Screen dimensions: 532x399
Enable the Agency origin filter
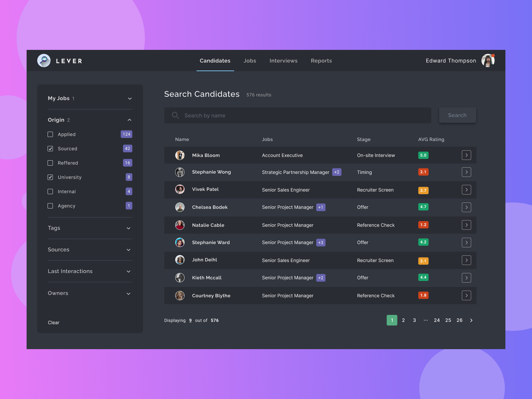pos(50,205)
